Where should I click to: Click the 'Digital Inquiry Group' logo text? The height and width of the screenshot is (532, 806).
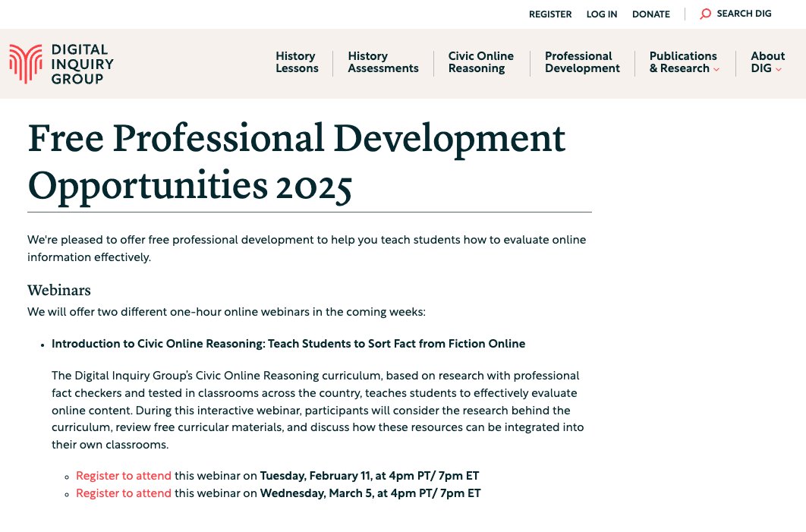pos(82,65)
